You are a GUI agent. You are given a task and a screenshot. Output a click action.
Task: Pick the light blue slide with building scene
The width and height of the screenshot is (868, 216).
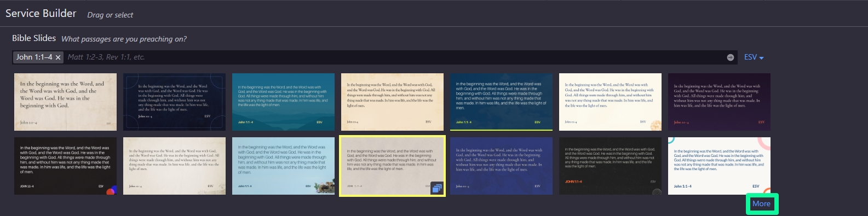[x=283, y=166]
